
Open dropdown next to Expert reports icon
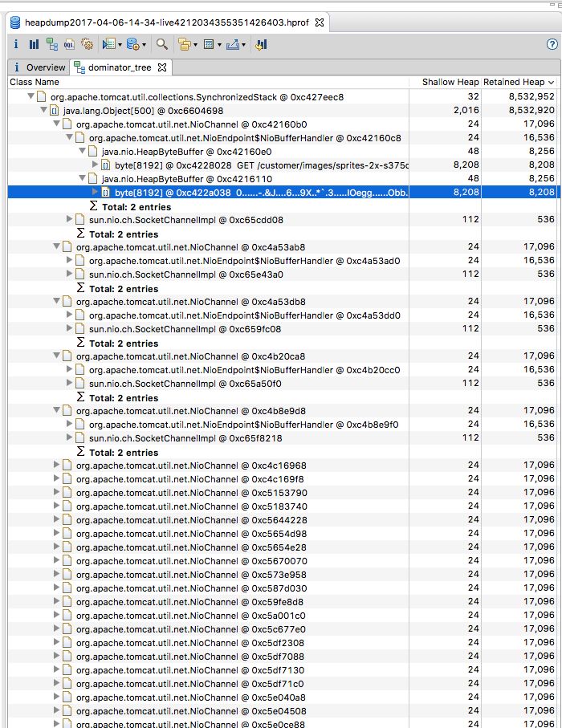[x=120, y=45]
